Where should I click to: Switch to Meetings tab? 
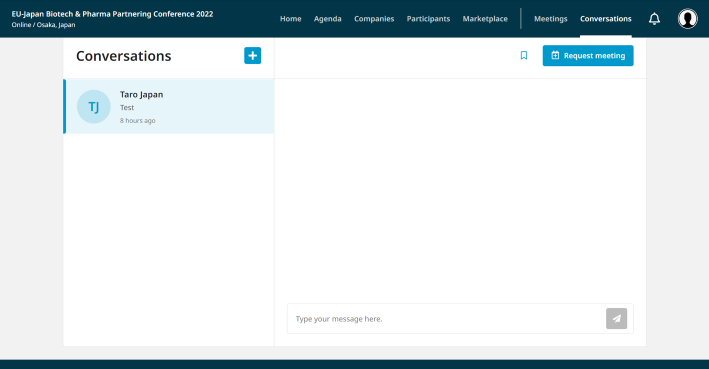550,19
